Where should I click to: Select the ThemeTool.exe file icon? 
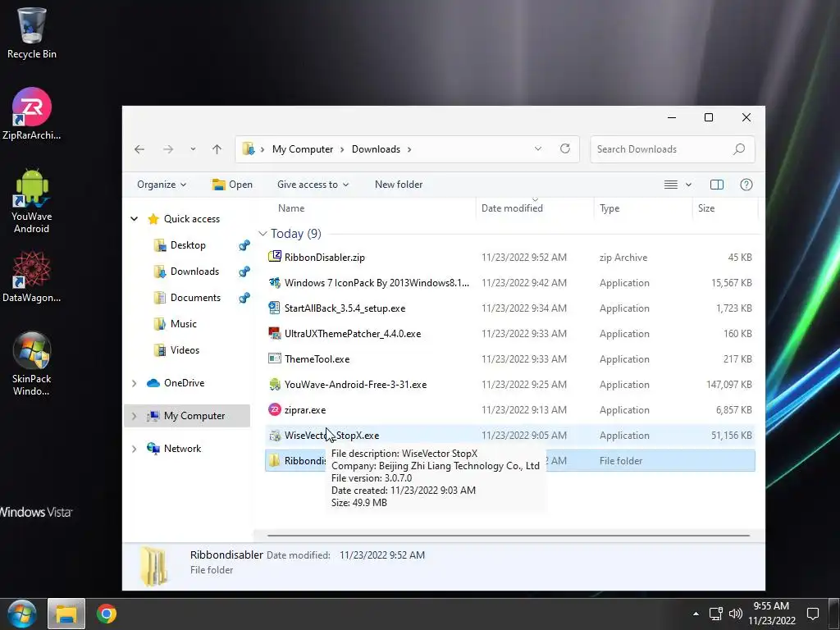[x=274, y=358]
